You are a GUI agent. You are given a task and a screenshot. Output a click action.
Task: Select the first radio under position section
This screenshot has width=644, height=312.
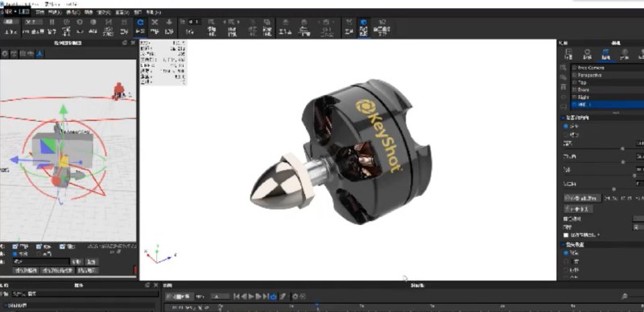[x=566, y=127]
